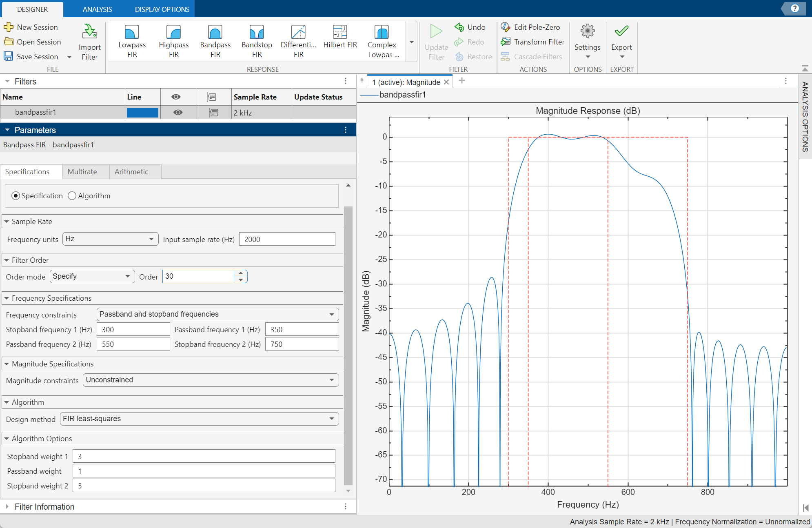The image size is (812, 528).
Task: Choose the Bandstop FIR response
Action: point(257,40)
